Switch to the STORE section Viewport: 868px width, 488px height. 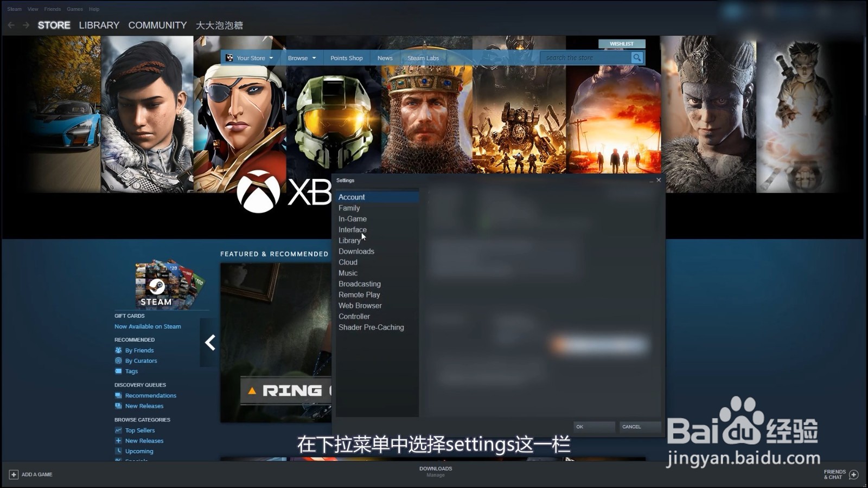[x=54, y=25]
